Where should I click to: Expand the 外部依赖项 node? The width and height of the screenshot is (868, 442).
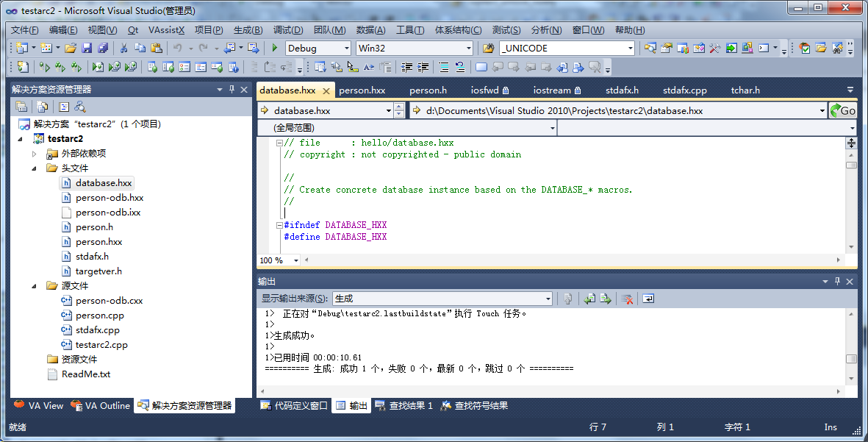click(x=34, y=154)
